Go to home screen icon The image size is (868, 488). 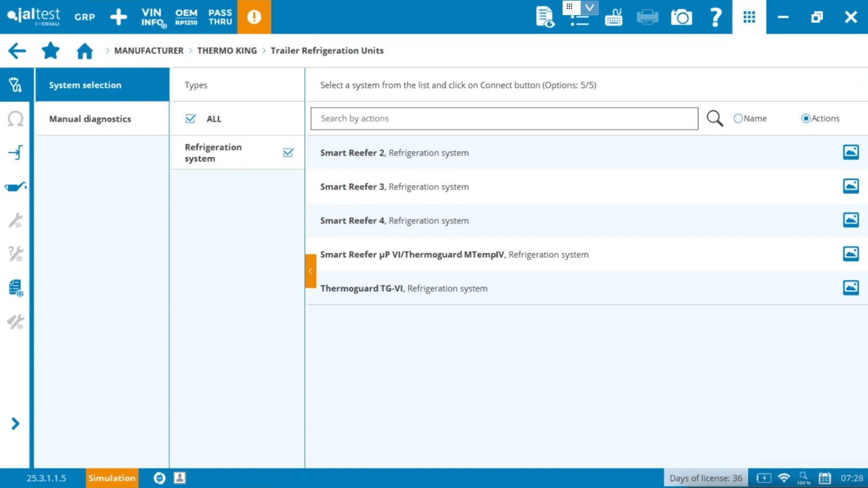pos(85,51)
